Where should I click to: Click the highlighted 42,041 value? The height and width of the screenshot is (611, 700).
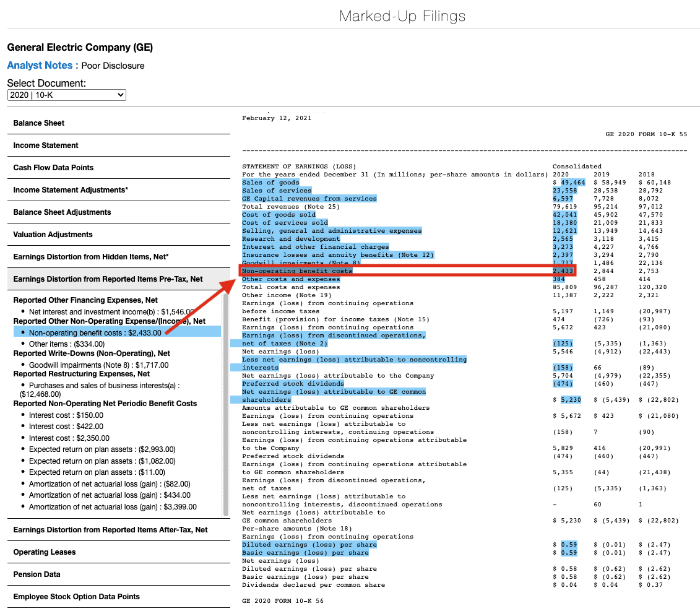click(564, 215)
